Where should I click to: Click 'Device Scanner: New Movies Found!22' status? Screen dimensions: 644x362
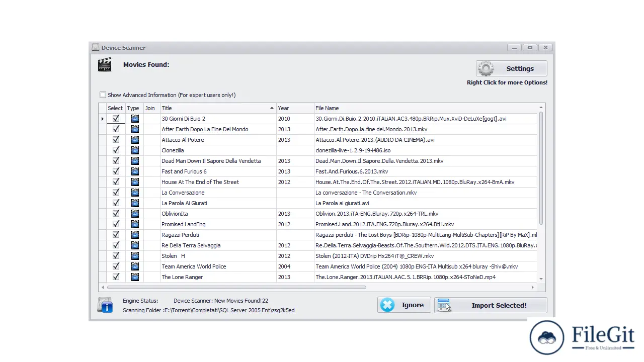(221, 301)
